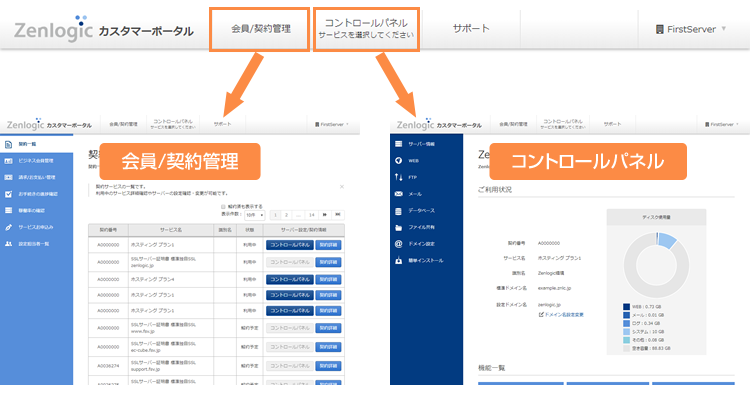Enable the 解約済も表示する checkbox
This screenshot has height=400, width=750.
click(222, 206)
